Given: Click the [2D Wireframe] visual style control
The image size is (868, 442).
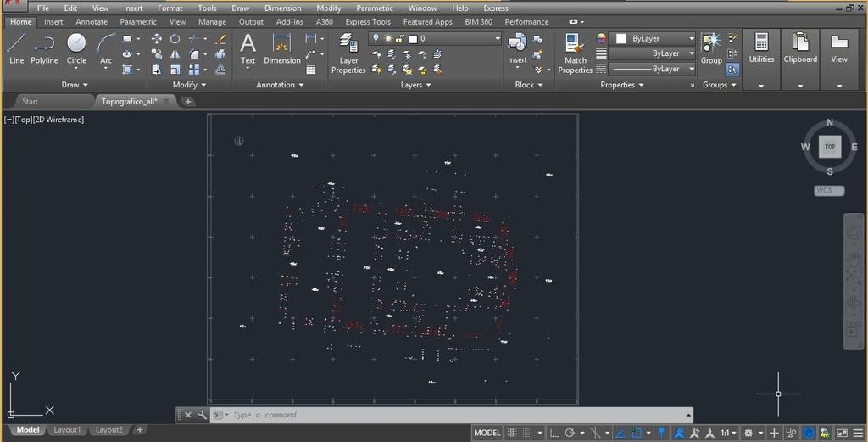Looking at the screenshot, I should pos(58,120).
